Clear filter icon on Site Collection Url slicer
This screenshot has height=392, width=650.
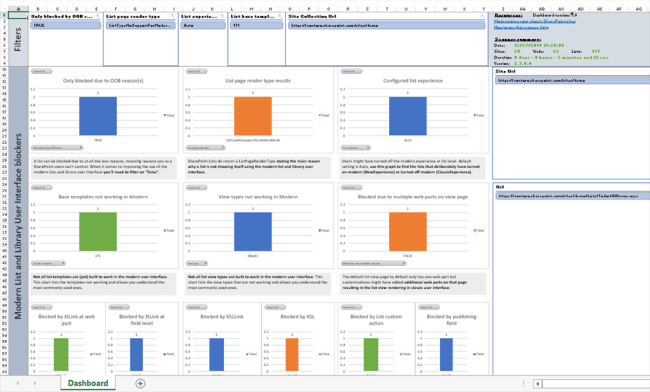482,16
